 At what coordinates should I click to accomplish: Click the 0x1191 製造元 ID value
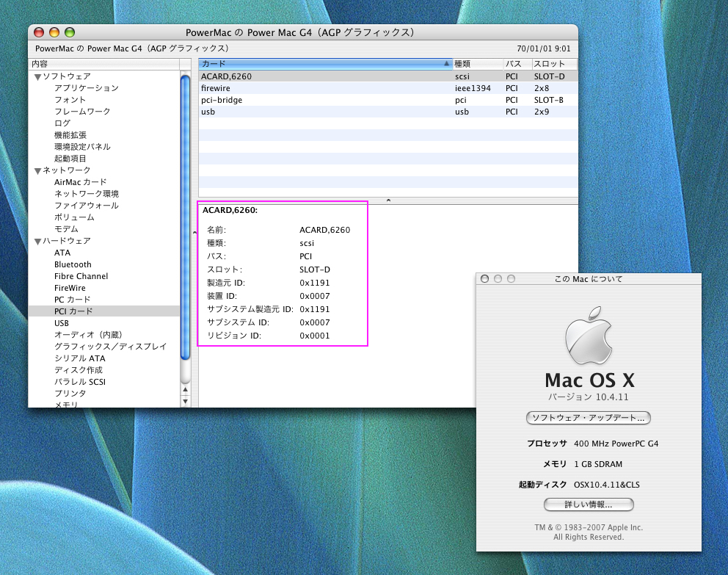click(314, 283)
